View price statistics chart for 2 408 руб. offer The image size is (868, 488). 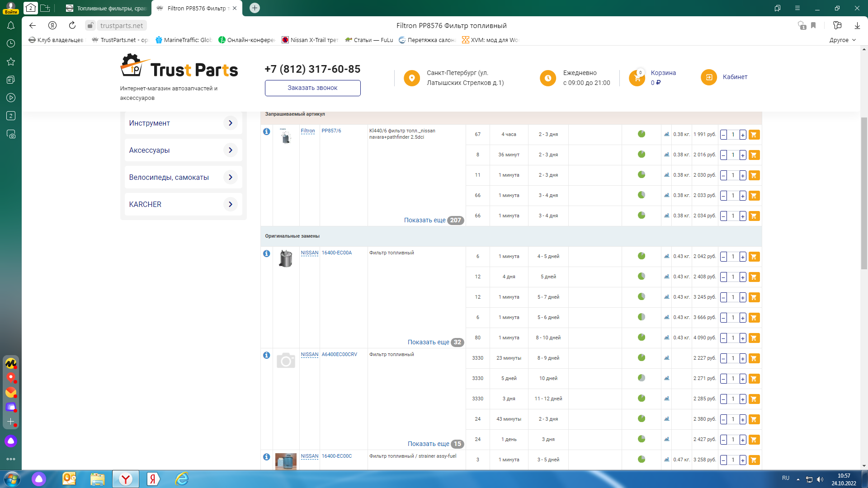pos(666,277)
